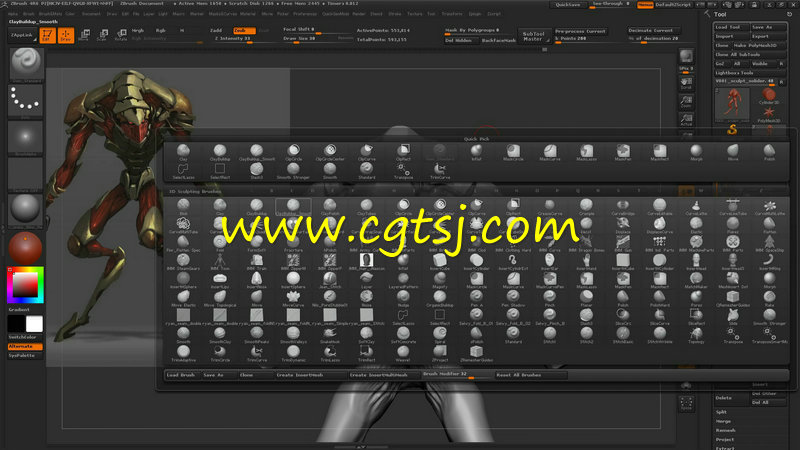Enable Mrgb painting mode
Screen dimensions: 800x450
138,31
